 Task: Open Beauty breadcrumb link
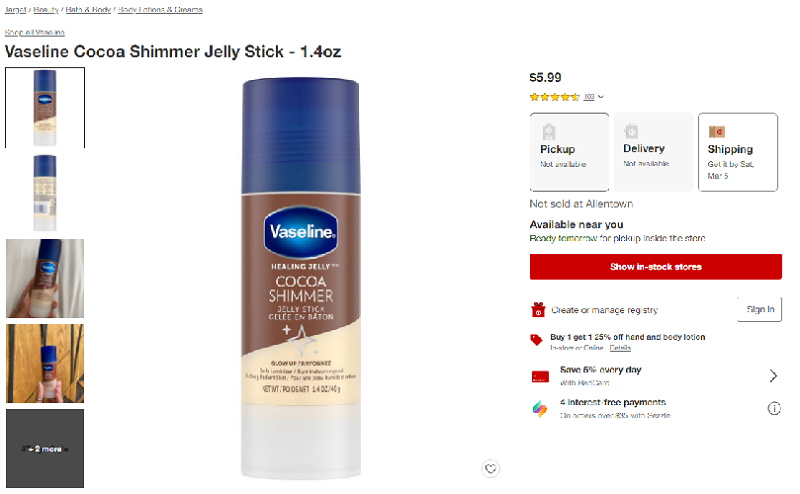point(46,10)
